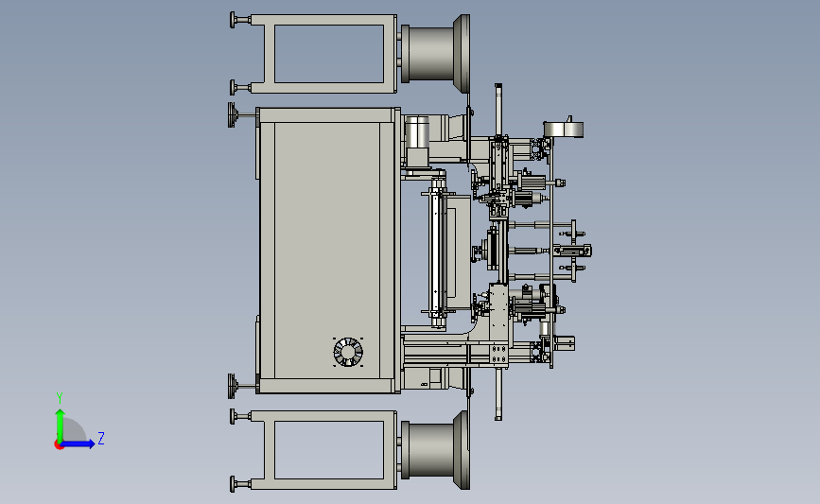Select the tape roll disc at upper right
This screenshot has height=504, width=820.
point(564,130)
